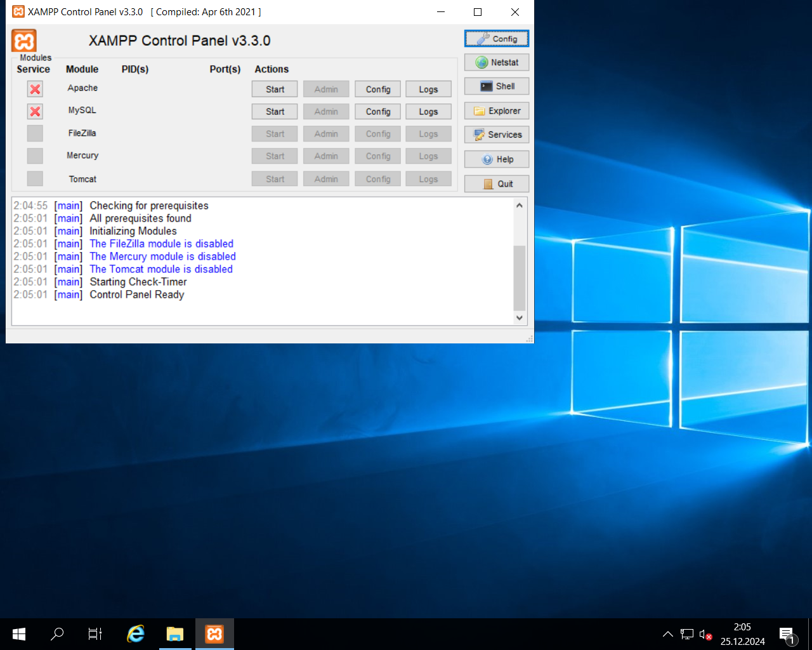812x650 pixels.
Task: Click the XAMPP logo above Modules
Action: pyautogui.click(x=23, y=40)
